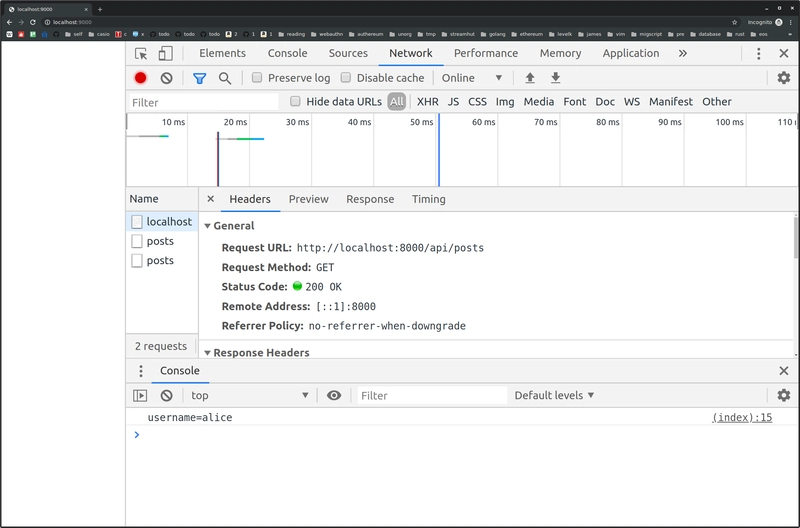This screenshot has width=800, height=528.
Task: Open the Default levels dropdown
Action: point(554,395)
